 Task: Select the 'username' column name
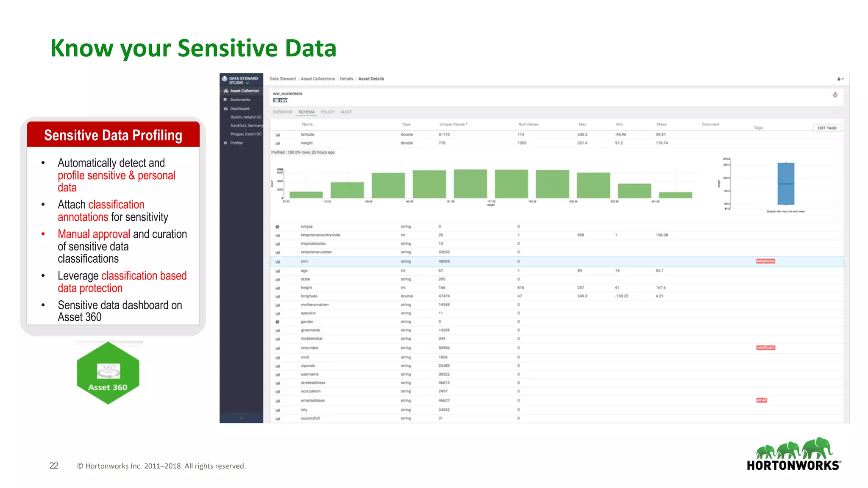point(309,374)
